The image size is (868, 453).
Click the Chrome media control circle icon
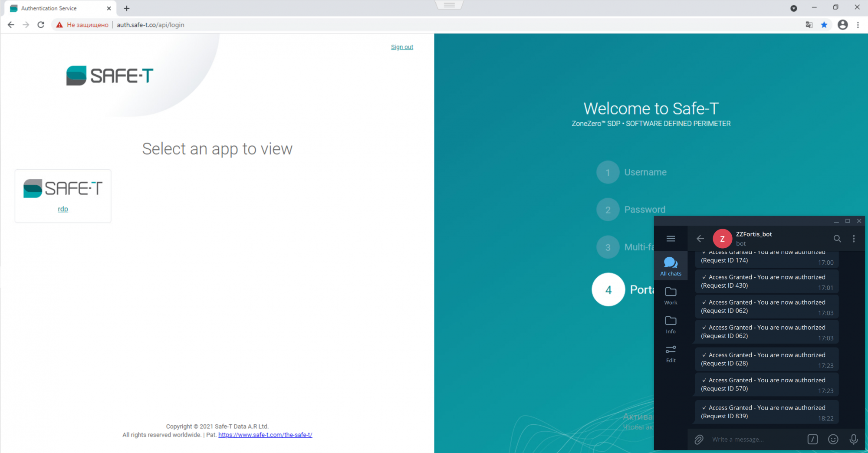point(794,8)
